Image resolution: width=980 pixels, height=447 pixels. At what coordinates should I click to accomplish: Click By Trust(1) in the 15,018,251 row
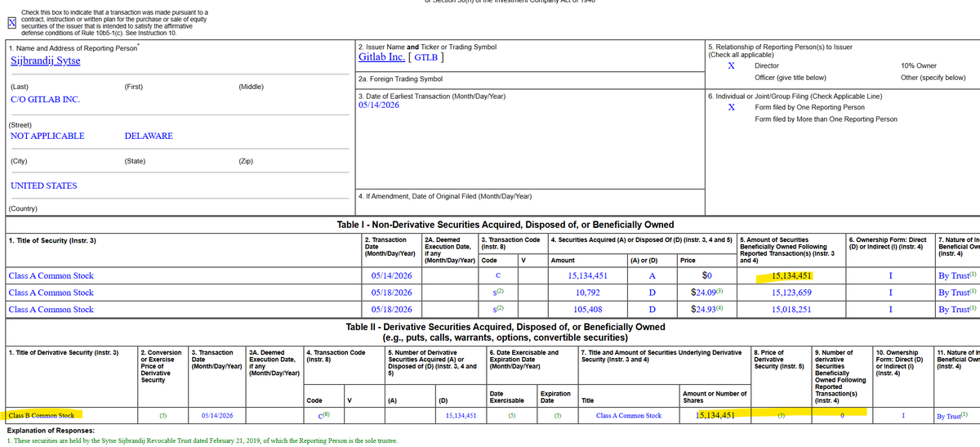click(x=957, y=309)
